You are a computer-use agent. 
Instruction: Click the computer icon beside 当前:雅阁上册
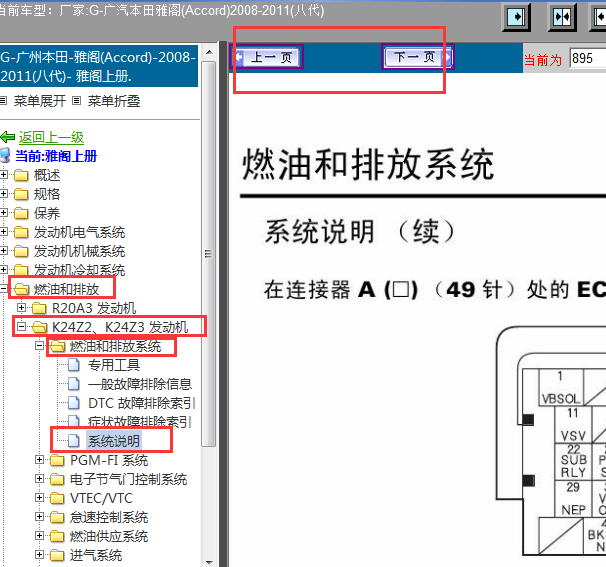(5, 155)
